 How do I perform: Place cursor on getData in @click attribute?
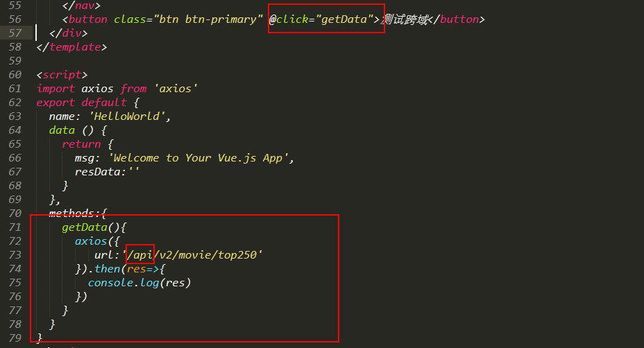click(344, 19)
